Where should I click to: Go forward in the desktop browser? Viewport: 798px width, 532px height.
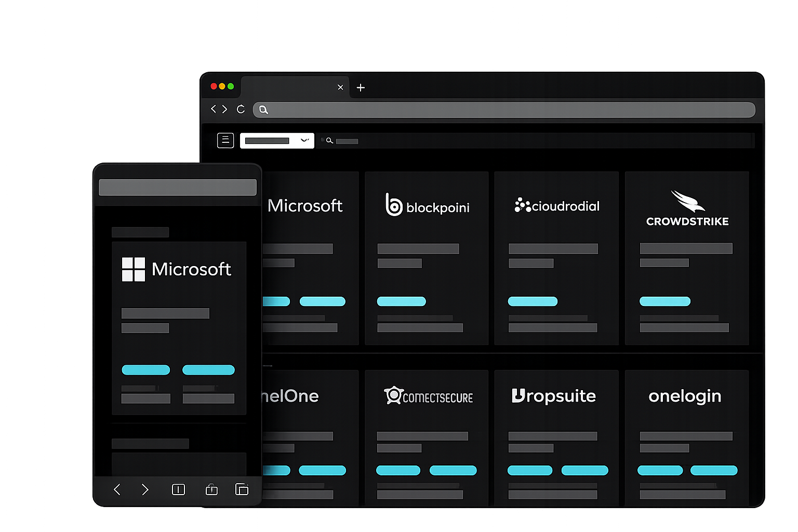pyautogui.click(x=224, y=109)
